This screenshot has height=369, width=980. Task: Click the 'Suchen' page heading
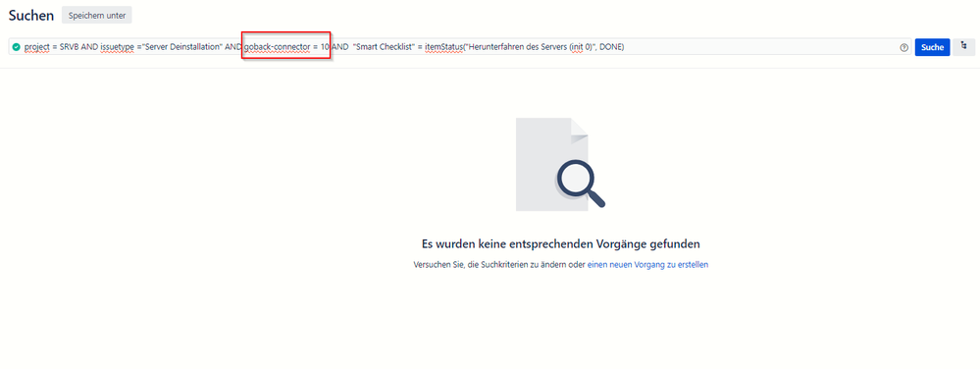[x=31, y=16]
